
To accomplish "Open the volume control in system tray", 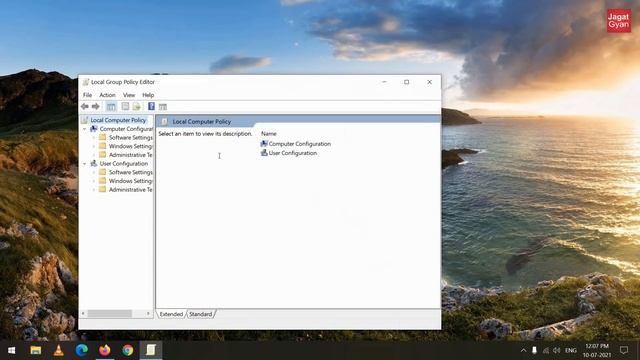I will (x=557, y=350).
